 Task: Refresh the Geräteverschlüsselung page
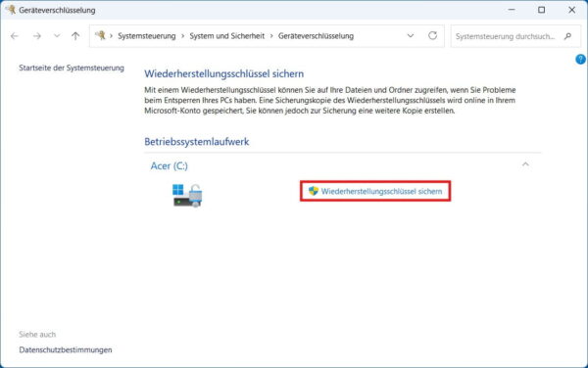tap(433, 35)
